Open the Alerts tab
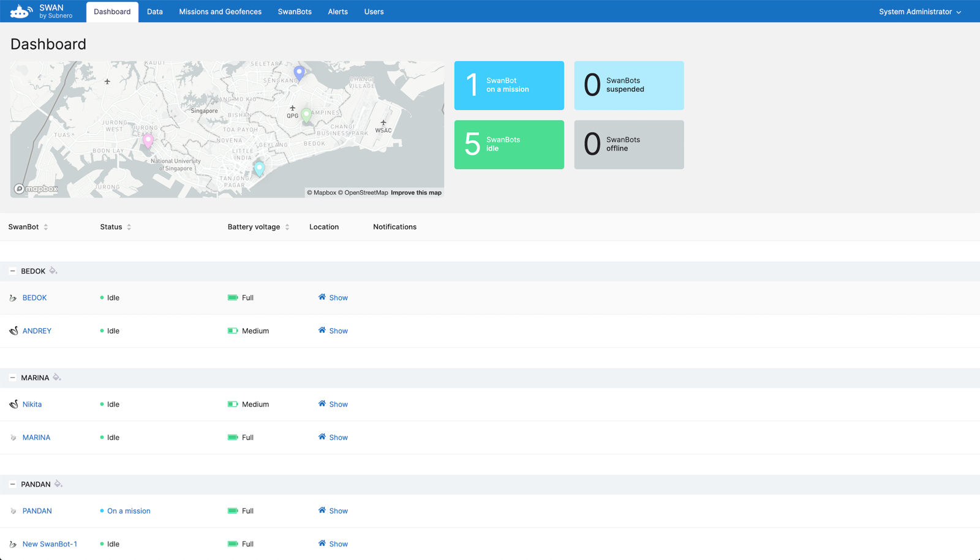Viewport: 980px width, 560px height. (x=337, y=12)
